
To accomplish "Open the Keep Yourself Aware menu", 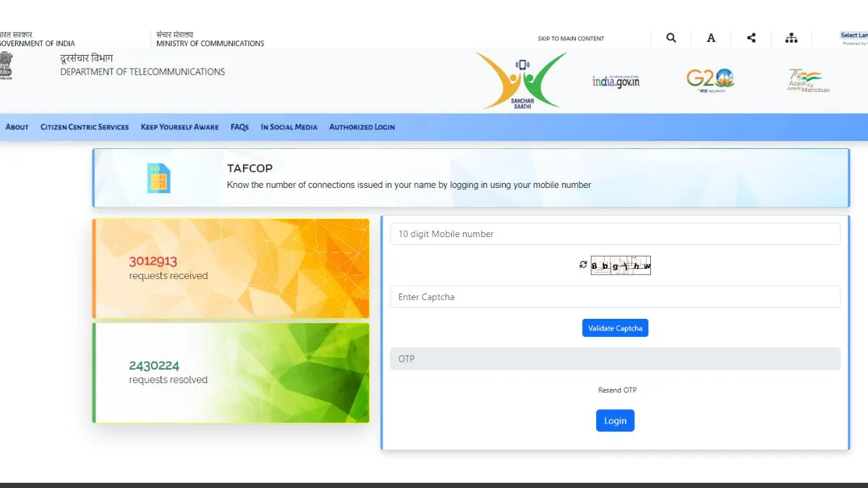I will coord(179,127).
